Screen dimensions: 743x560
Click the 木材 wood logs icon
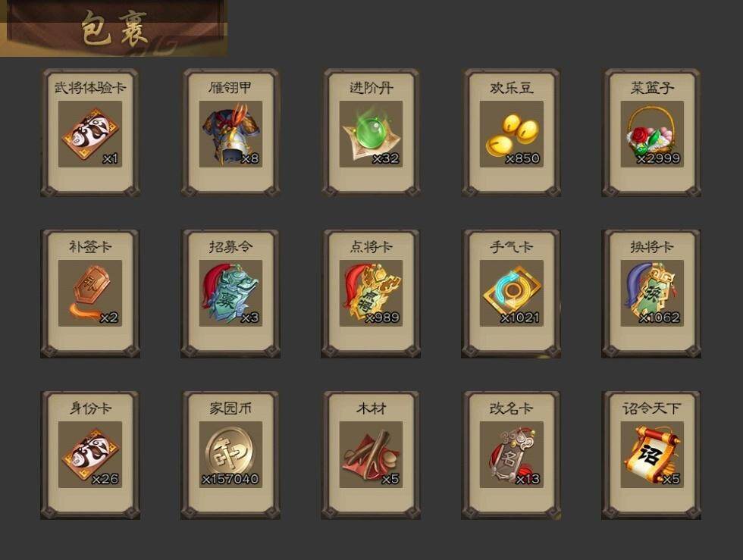click(x=371, y=455)
